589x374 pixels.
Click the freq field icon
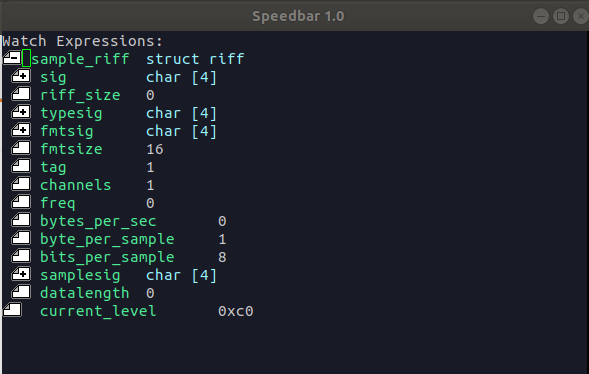pyautogui.click(x=21, y=202)
